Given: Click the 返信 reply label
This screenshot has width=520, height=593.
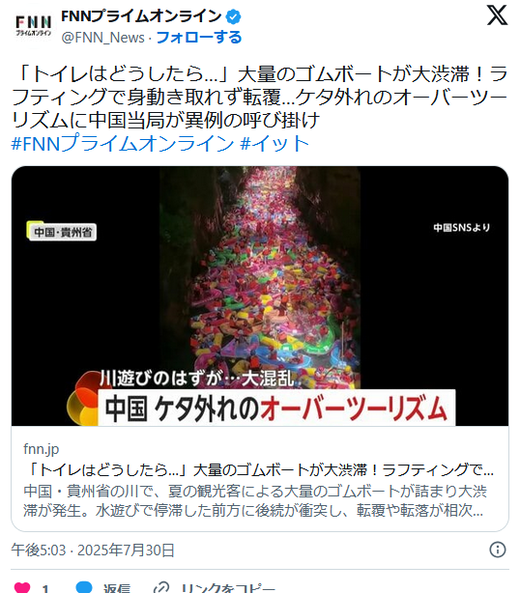Looking at the screenshot, I should [117, 588].
